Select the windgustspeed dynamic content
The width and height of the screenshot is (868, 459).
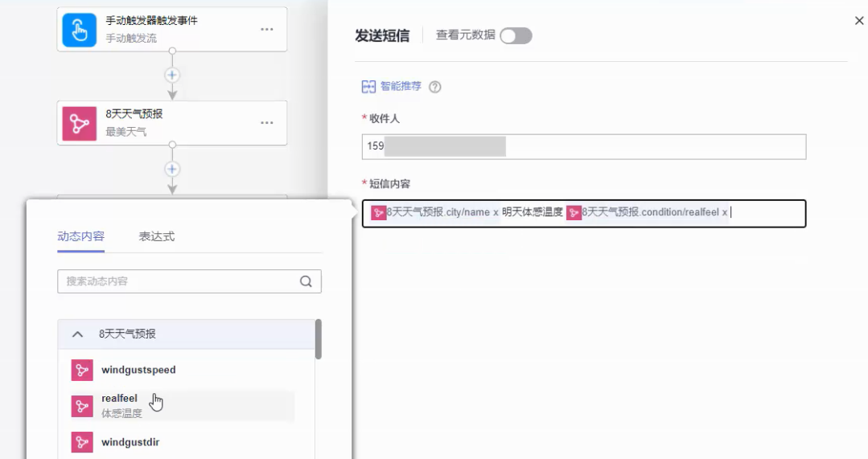tap(183, 370)
